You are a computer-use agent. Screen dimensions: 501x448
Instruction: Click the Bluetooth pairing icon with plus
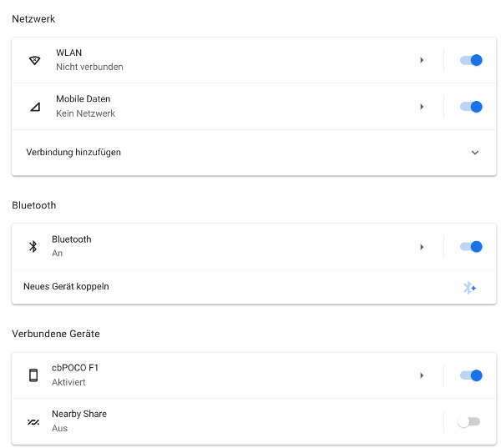pyautogui.click(x=469, y=288)
